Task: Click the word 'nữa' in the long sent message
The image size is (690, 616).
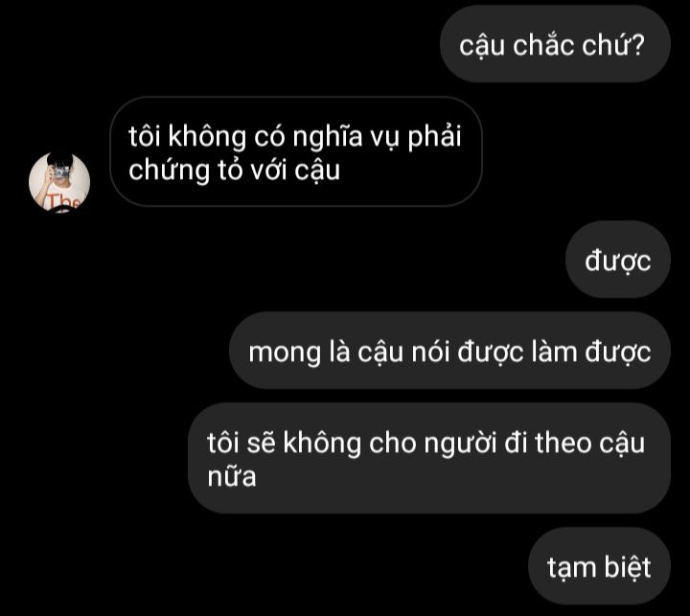Action: pyautogui.click(x=232, y=476)
